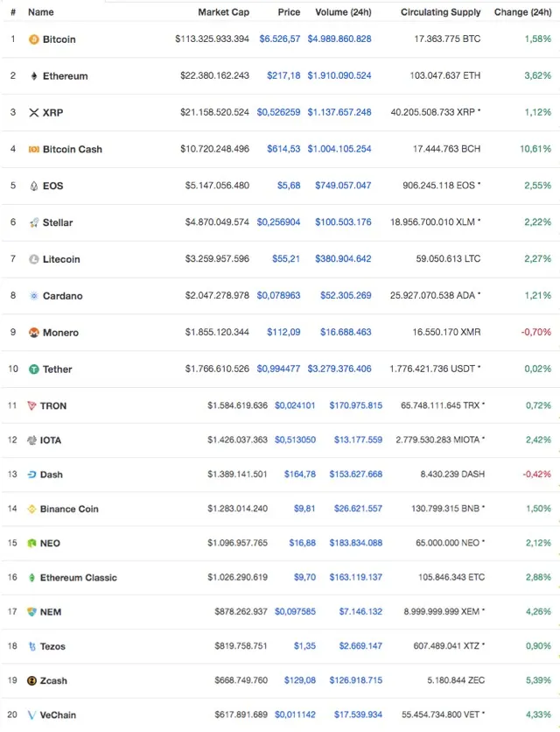Sort by the # rank column header
560x732 pixels.
click(13, 12)
